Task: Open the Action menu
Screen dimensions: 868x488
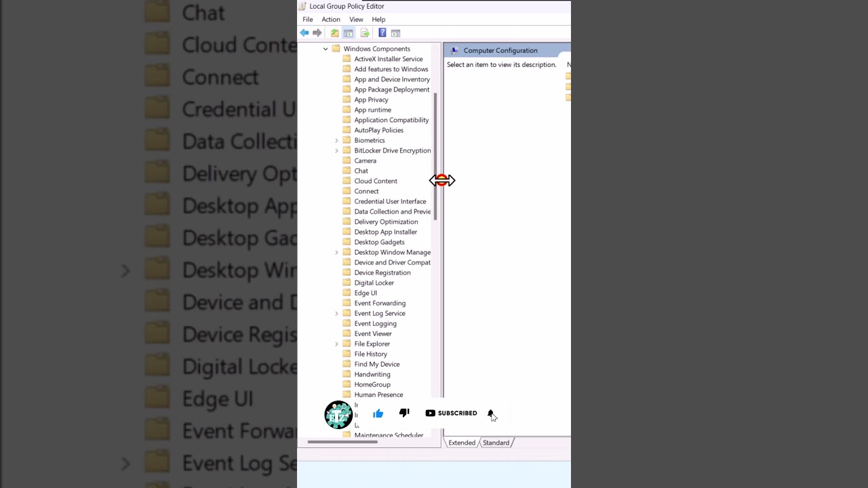Action: pyautogui.click(x=331, y=20)
